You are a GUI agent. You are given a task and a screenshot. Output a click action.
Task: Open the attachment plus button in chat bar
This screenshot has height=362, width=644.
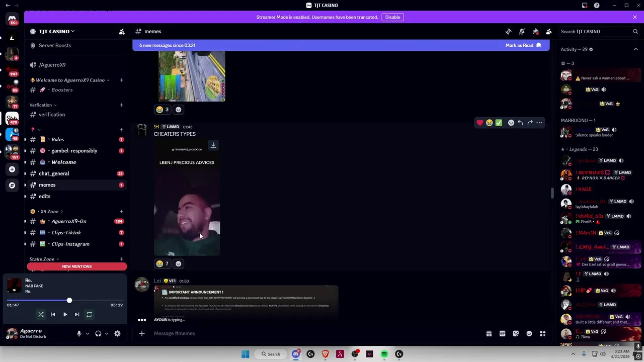point(142,333)
